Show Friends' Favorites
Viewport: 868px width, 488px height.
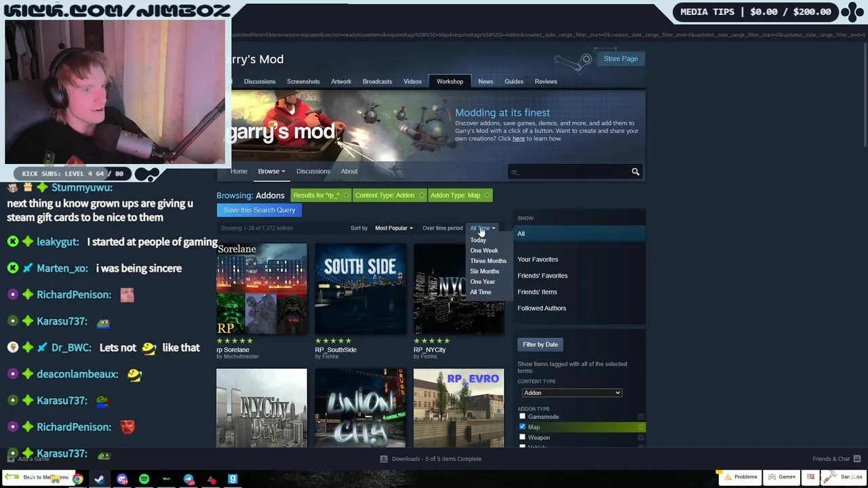(x=542, y=276)
